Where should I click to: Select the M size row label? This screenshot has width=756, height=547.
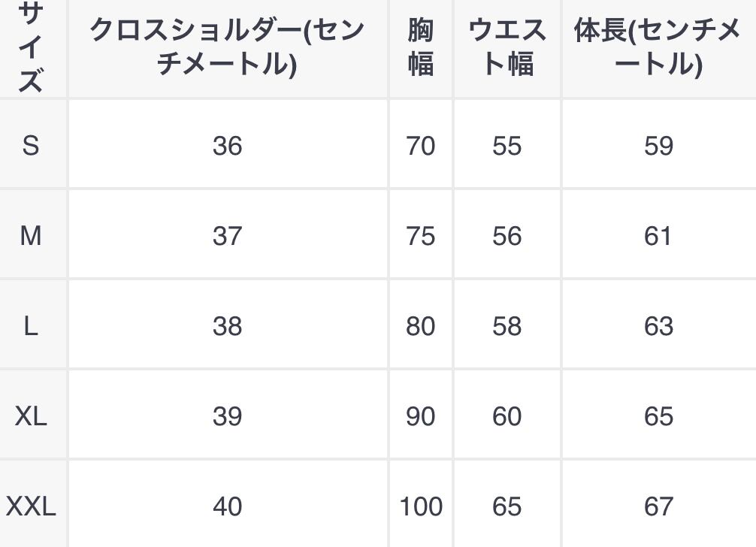(31, 236)
